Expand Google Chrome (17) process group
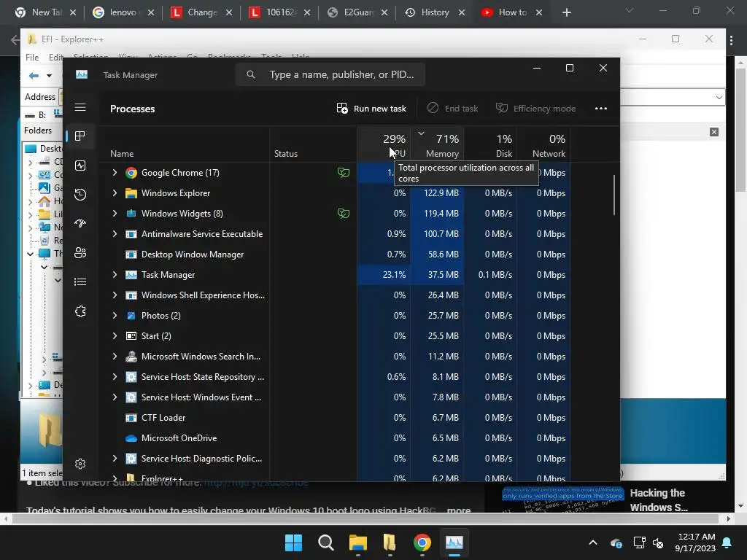 pos(115,172)
